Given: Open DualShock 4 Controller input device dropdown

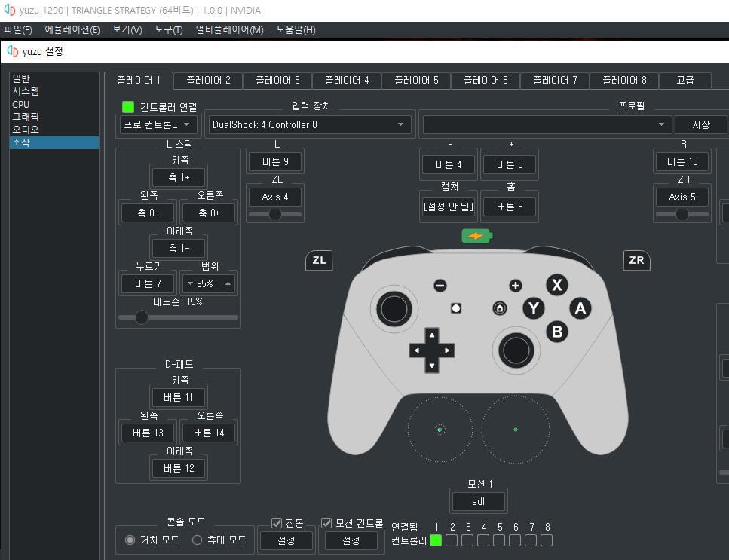Looking at the screenshot, I should 310,124.
